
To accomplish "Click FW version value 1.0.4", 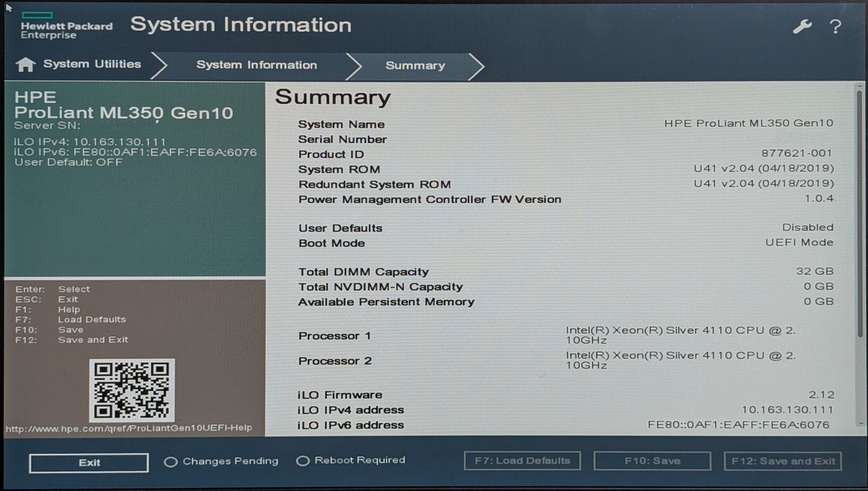I will (819, 199).
